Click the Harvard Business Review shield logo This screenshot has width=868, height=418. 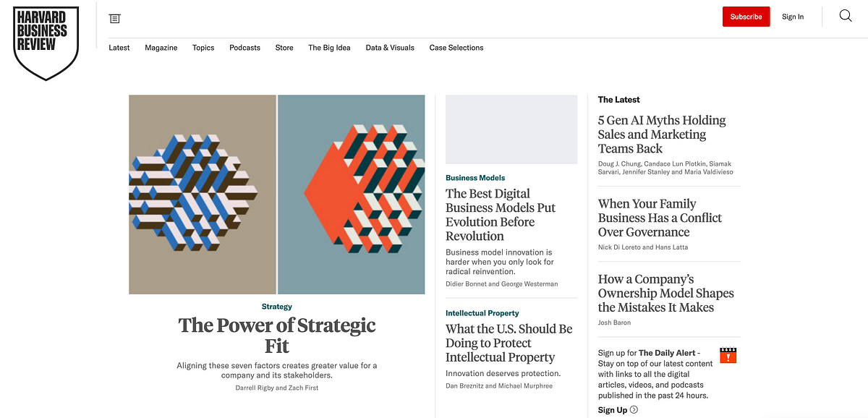46,42
